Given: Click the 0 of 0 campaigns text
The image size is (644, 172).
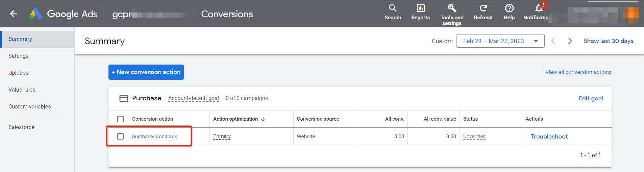Looking at the screenshot, I should coord(247,98).
